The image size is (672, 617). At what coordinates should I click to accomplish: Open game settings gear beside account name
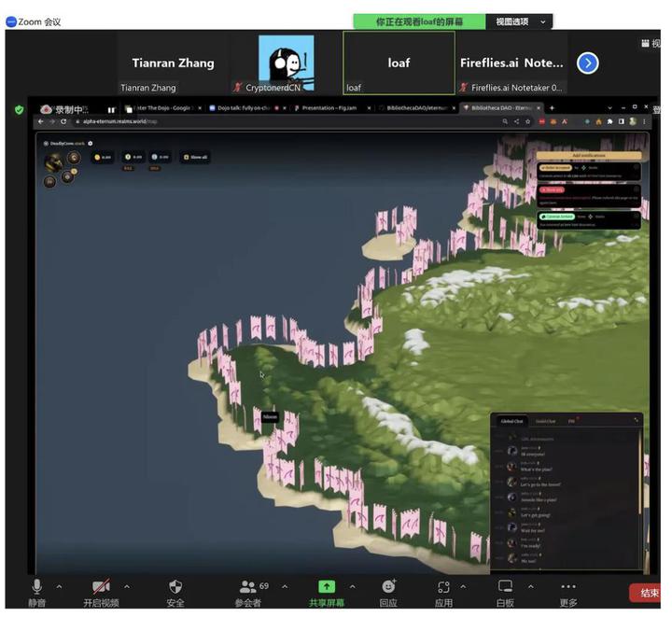point(90,143)
